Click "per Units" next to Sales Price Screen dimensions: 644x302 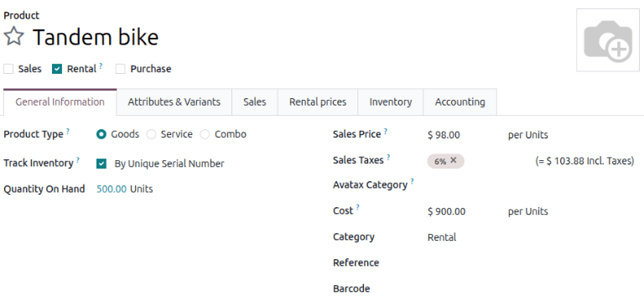[x=527, y=135]
